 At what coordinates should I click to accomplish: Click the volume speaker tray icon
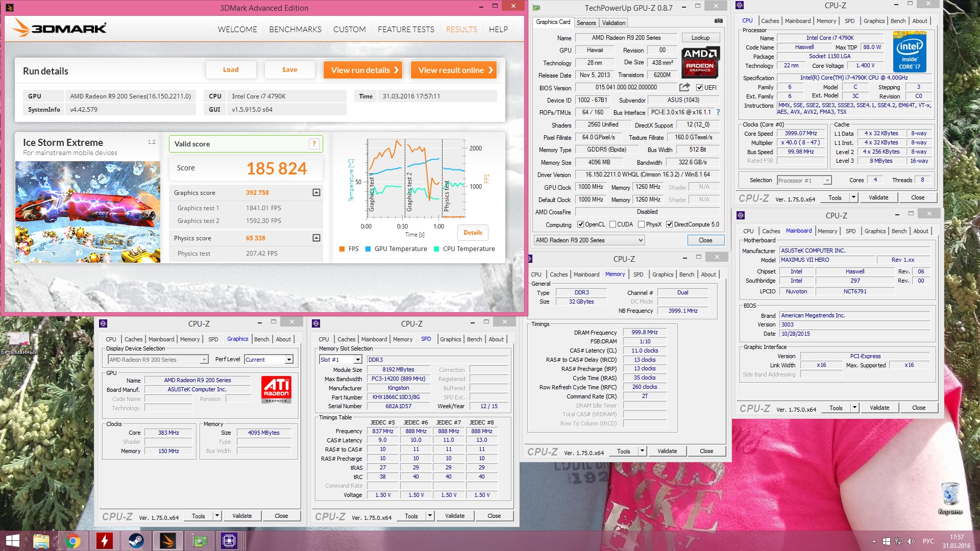911,541
